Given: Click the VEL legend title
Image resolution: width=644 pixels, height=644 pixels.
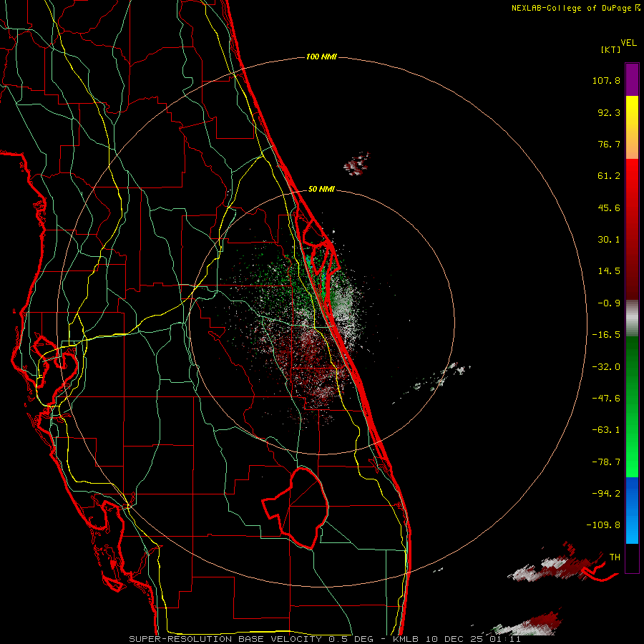Looking at the screenshot, I should point(628,43).
